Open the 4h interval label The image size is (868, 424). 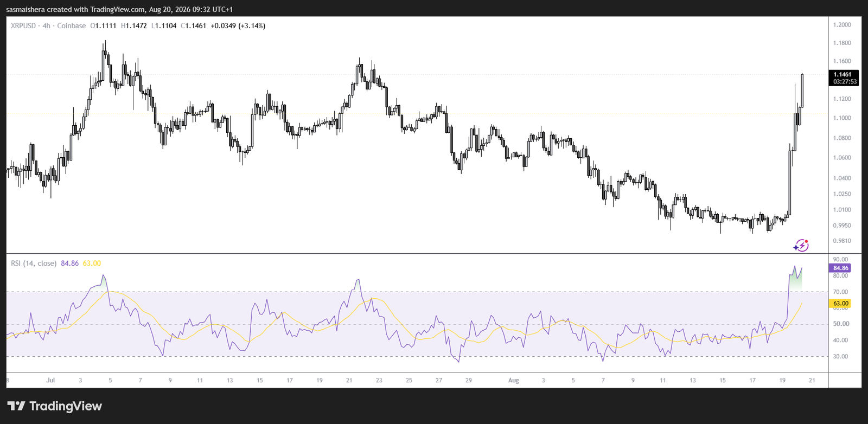click(47, 25)
